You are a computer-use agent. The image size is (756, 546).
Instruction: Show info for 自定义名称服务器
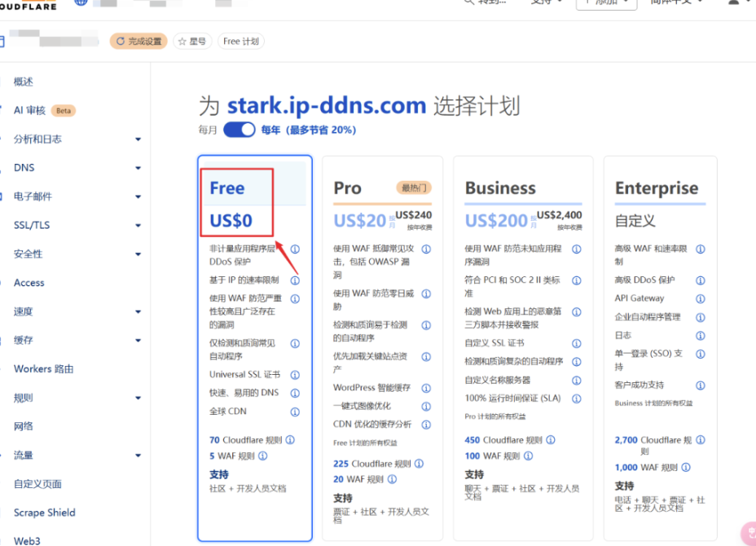[x=577, y=381]
